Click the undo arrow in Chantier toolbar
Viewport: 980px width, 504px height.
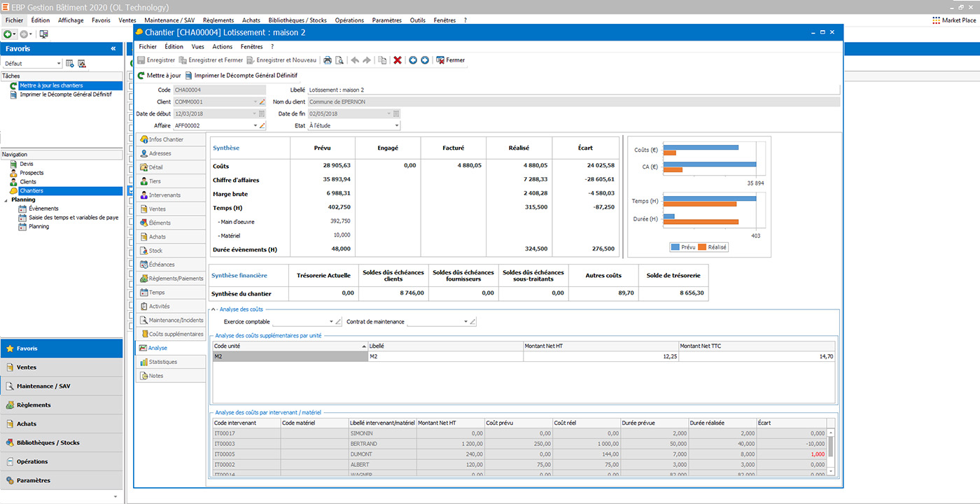pos(355,60)
